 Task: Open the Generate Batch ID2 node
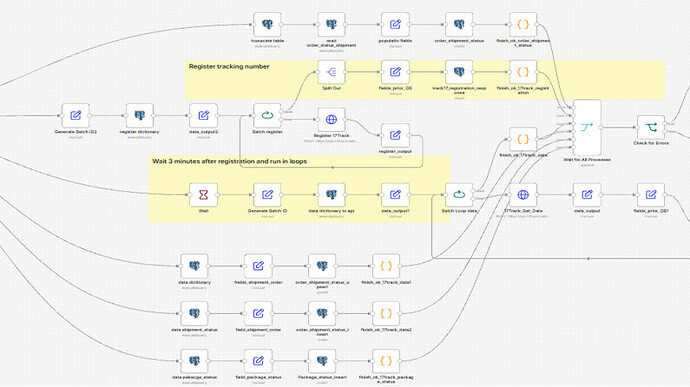(x=75, y=116)
